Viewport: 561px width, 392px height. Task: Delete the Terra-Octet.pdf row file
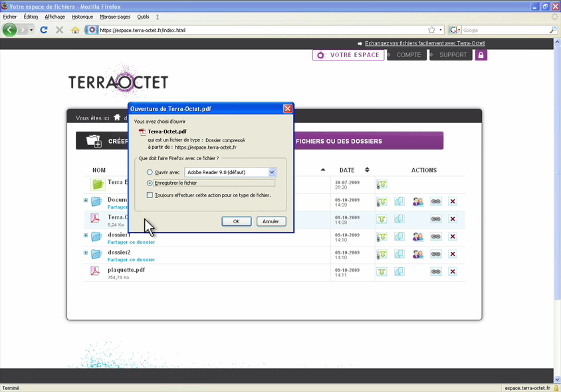[453, 219]
